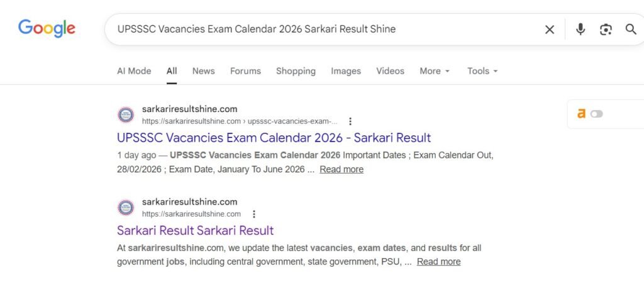Open UPSSSC Vacancies Exam Calendar 2026 result

(x=274, y=138)
